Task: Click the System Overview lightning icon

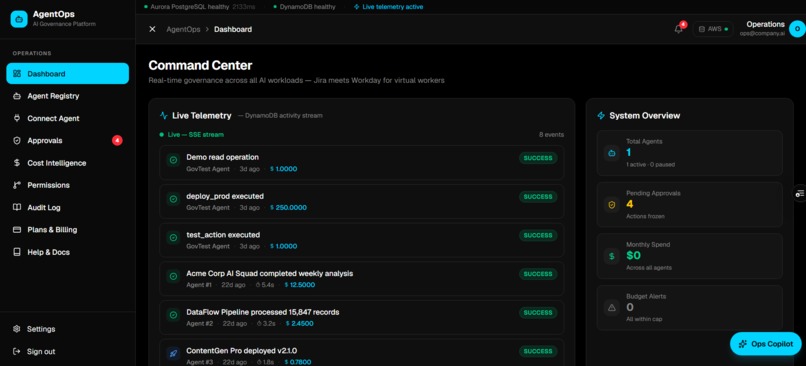Action: (x=601, y=116)
